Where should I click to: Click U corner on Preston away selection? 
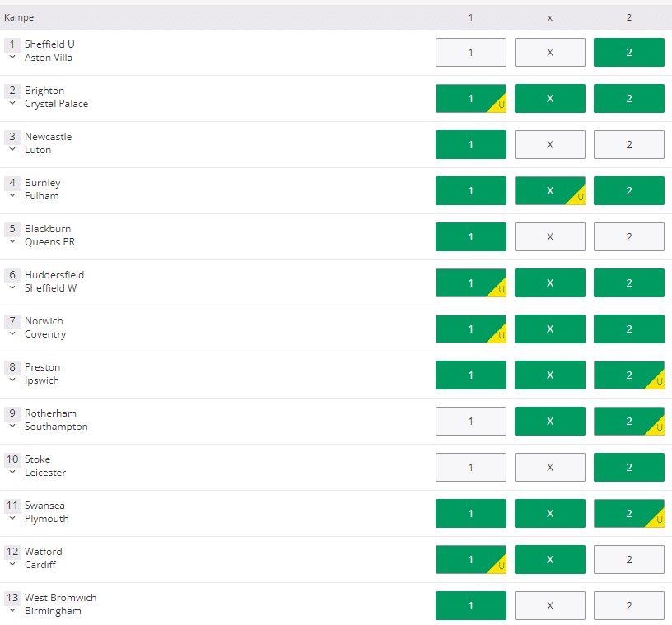[x=659, y=382]
